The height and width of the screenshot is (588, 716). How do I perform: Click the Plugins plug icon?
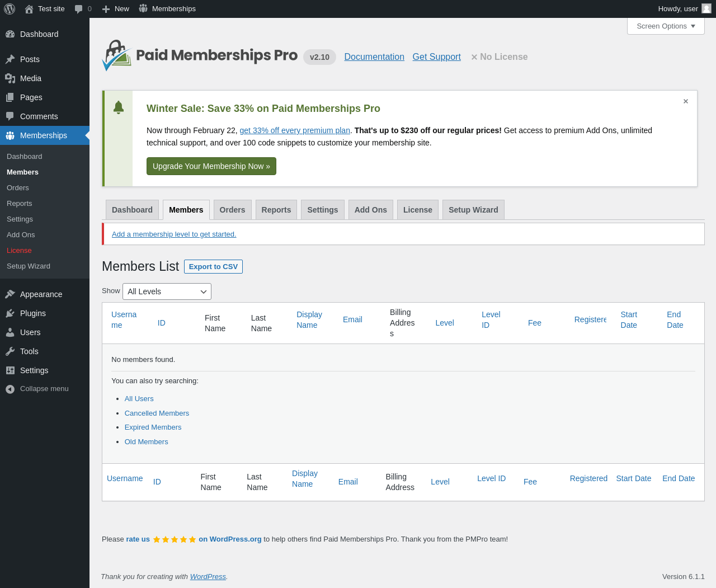pyautogui.click(x=10, y=313)
